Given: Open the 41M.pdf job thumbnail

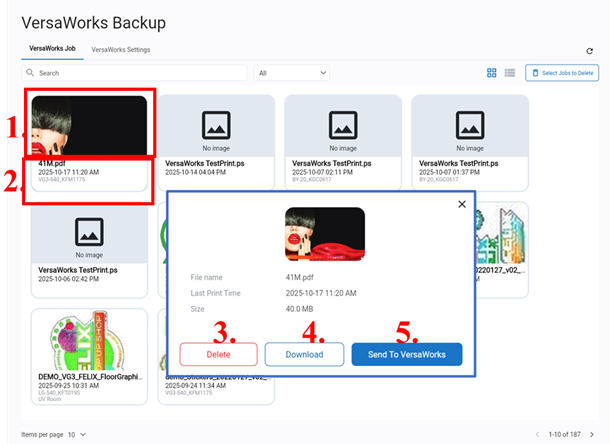Looking at the screenshot, I should 89,125.
